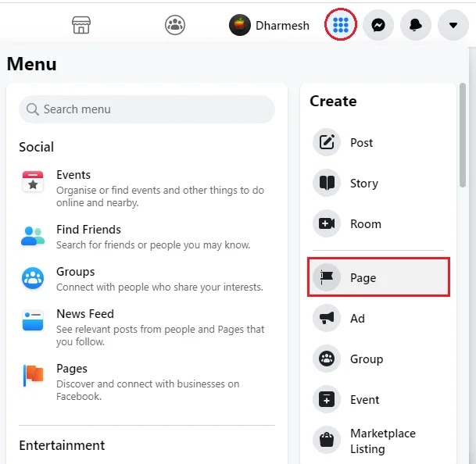476x464 pixels.
Task: Click Dharmesh's profile picture
Action: tap(240, 25)
